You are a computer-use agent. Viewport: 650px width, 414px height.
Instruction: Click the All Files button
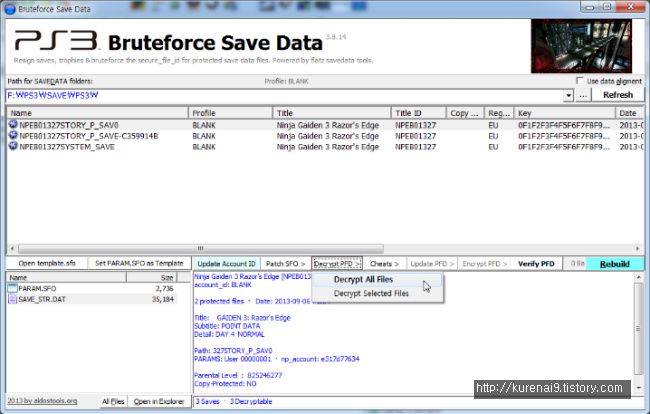[113, 401]
